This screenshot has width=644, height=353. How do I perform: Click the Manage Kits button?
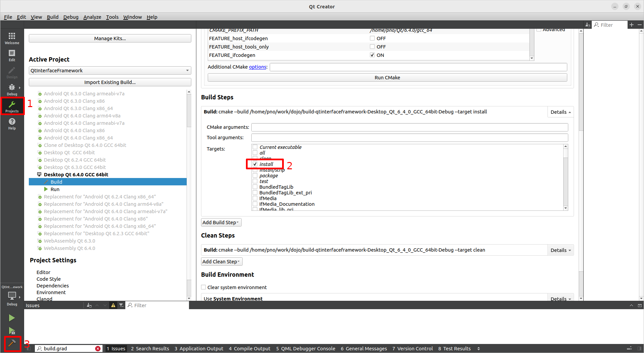pyautogui.click(x=110, y=38)
